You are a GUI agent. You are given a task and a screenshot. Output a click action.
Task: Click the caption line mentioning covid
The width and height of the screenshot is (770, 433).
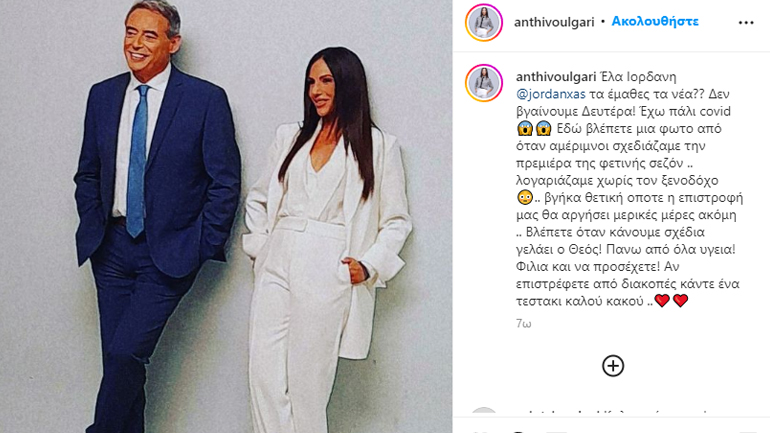624,111
